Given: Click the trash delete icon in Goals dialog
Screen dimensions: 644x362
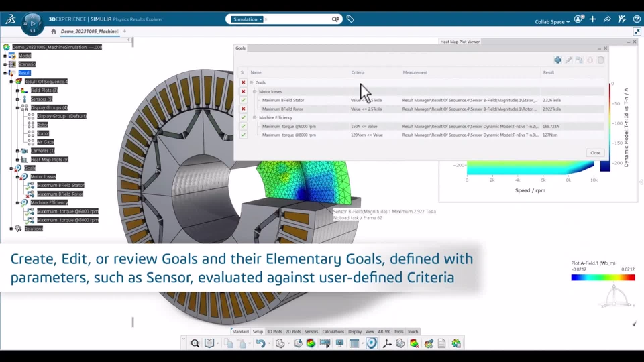Looking at the screenshot, I should pos(601,60).
